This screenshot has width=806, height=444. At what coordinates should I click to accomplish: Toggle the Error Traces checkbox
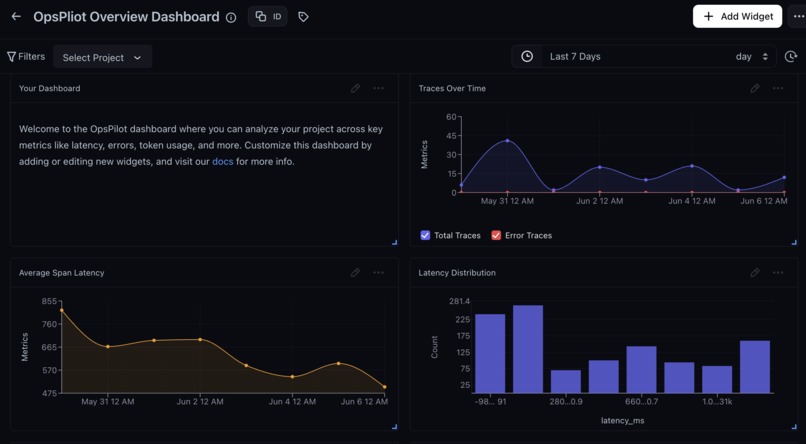[x=496, y=235]
